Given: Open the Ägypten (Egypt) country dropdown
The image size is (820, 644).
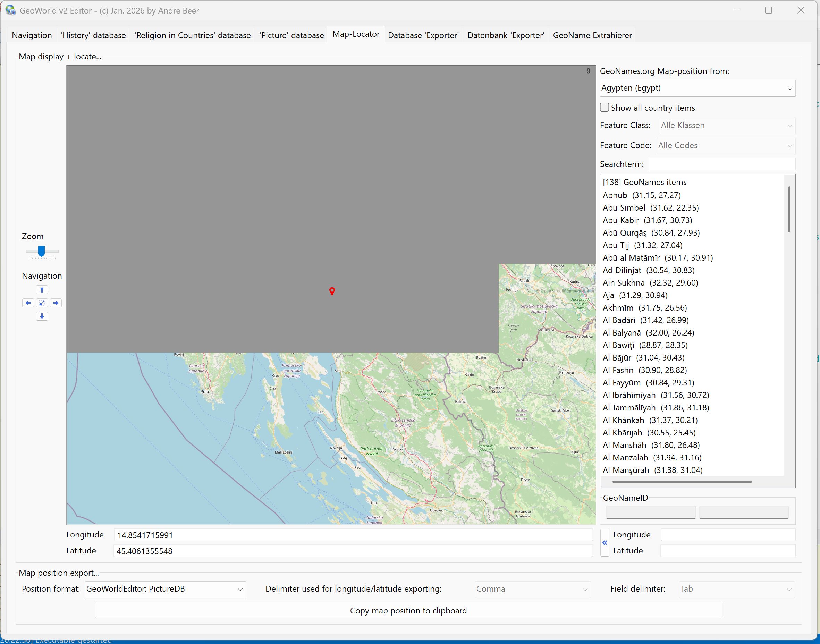Looking at the screenshot, I should 697,88.
